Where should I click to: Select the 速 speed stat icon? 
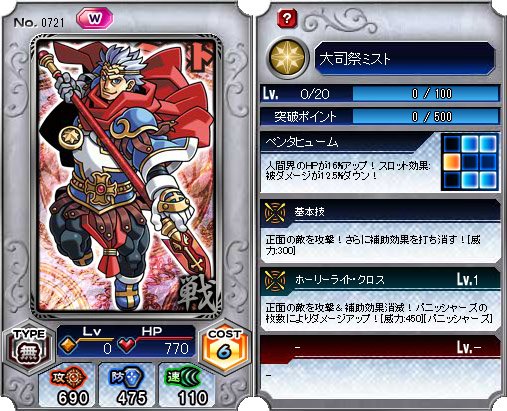point(184,377)
